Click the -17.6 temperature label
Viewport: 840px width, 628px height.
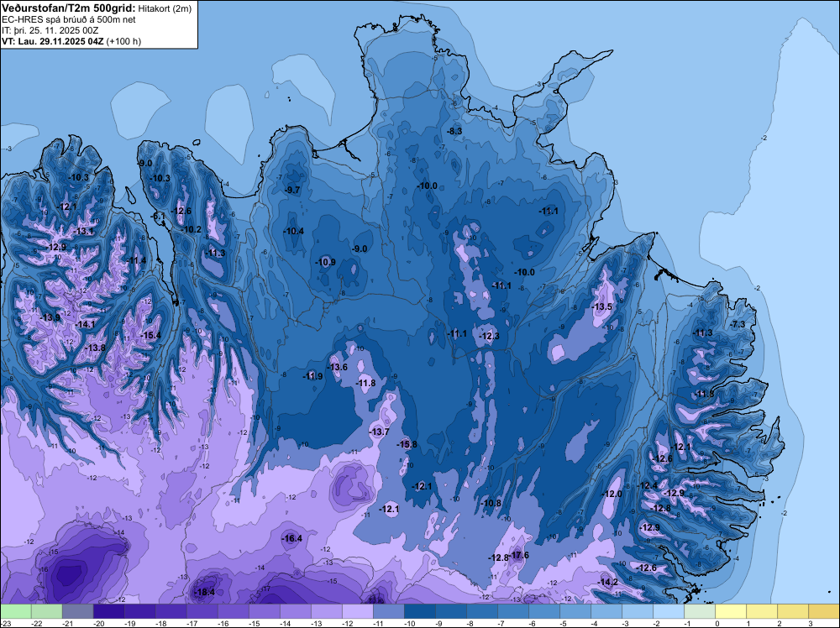(519, 555)
